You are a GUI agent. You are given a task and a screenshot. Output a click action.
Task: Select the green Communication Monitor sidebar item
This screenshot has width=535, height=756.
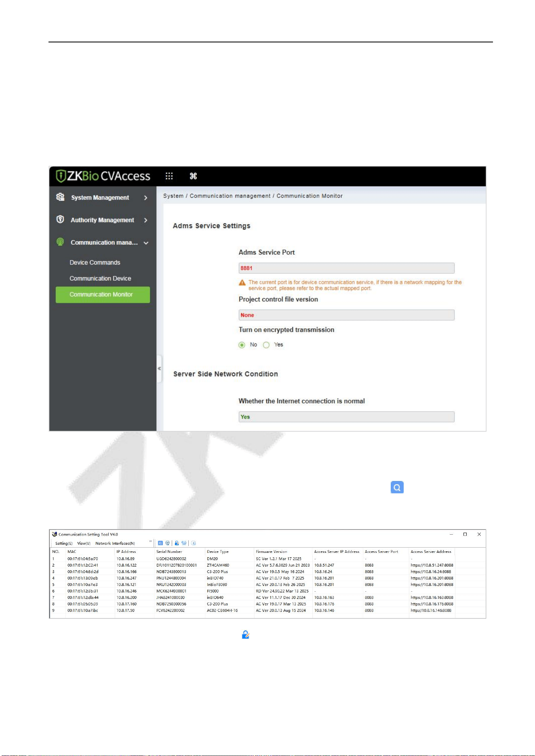click(x=103, y=294)
